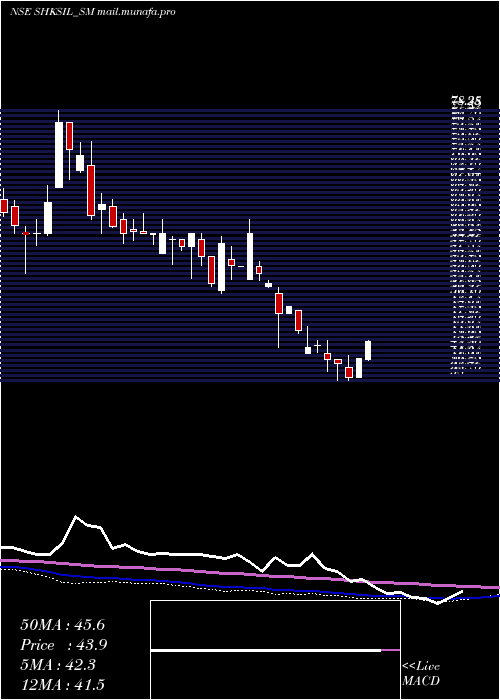The width and height of the screenshot is (500, 700).
Task: Click the NSE SHKSIL_SM chart title
Action: click(x=52, y=12)
